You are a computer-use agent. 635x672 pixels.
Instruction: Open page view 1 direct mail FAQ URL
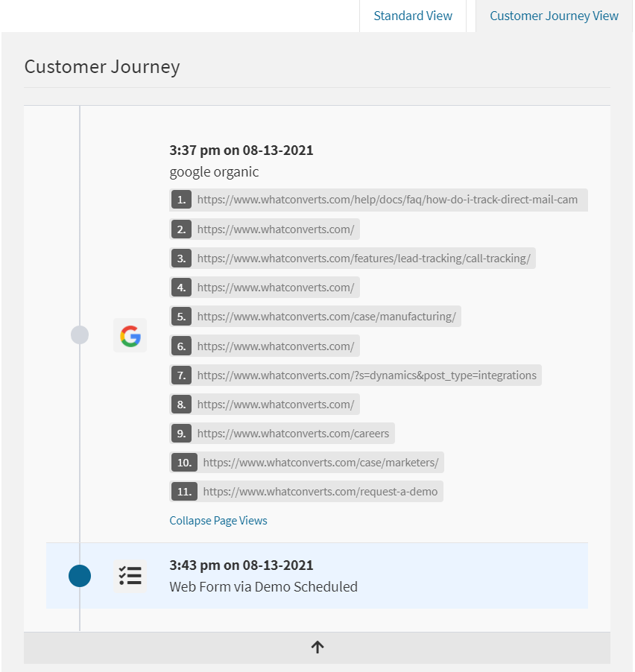pos(387,200)
